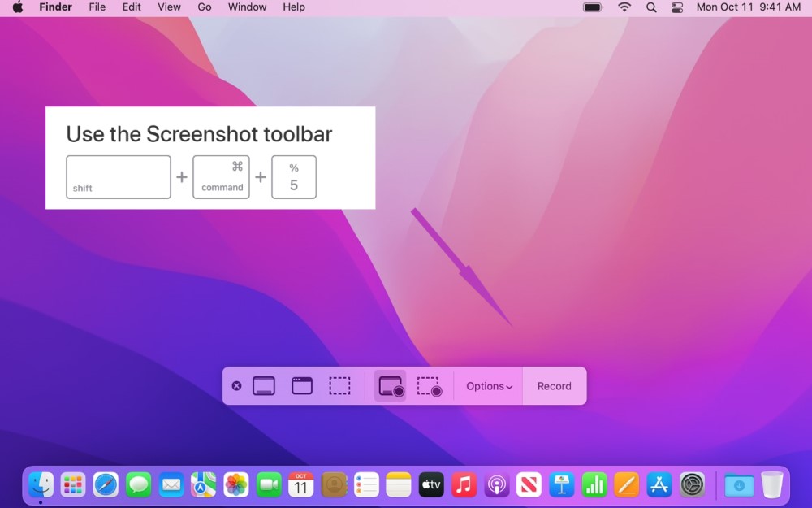Select Capture Selected Portion icon
812x508 pixels.
[x=339, y=385]
